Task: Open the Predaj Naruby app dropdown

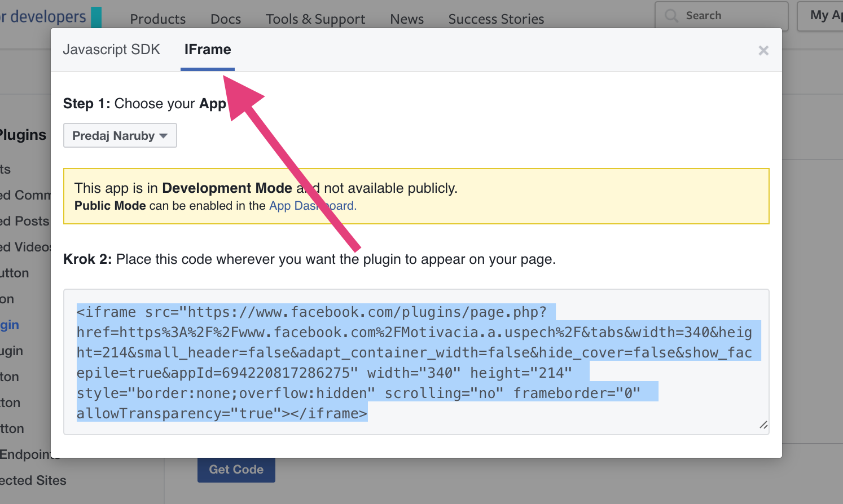Action: coord(120,135)
